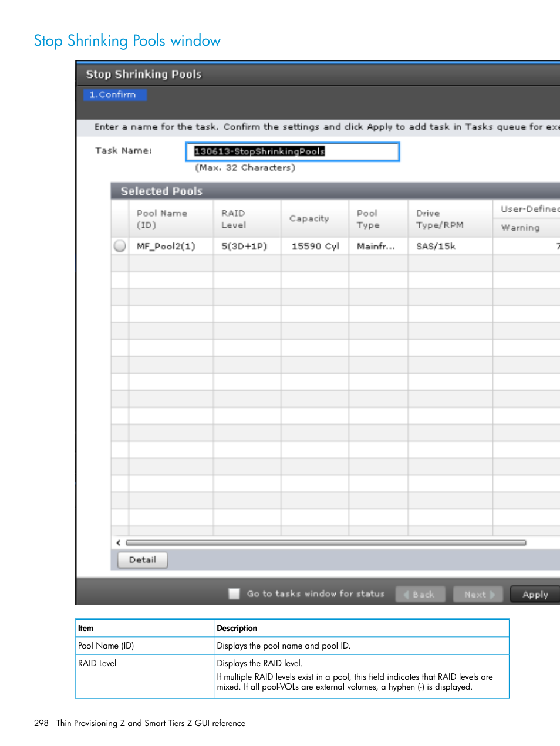Click the horizontal scrollbar track
The height and width of the screenshot is (746, 560).
[326, 543]
